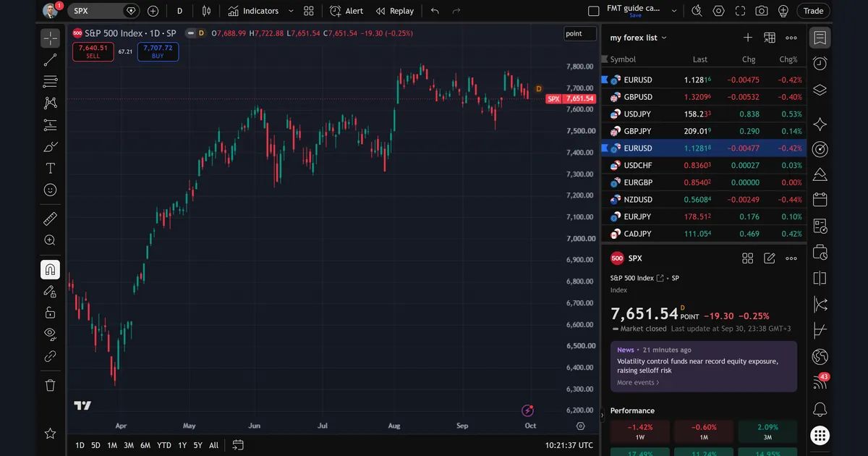868x456 pixels.
Task: Open forecasting and measurement tools
Action: [50, 125]
